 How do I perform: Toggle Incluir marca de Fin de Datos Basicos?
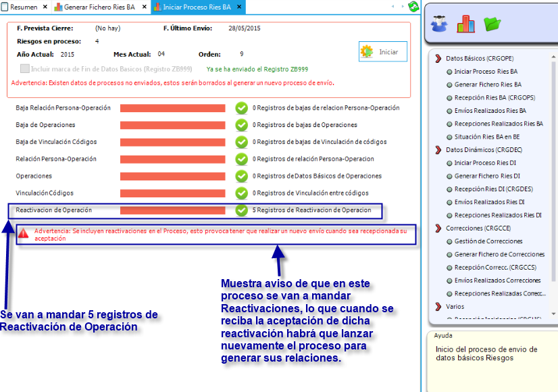click(x=25, y=69)
